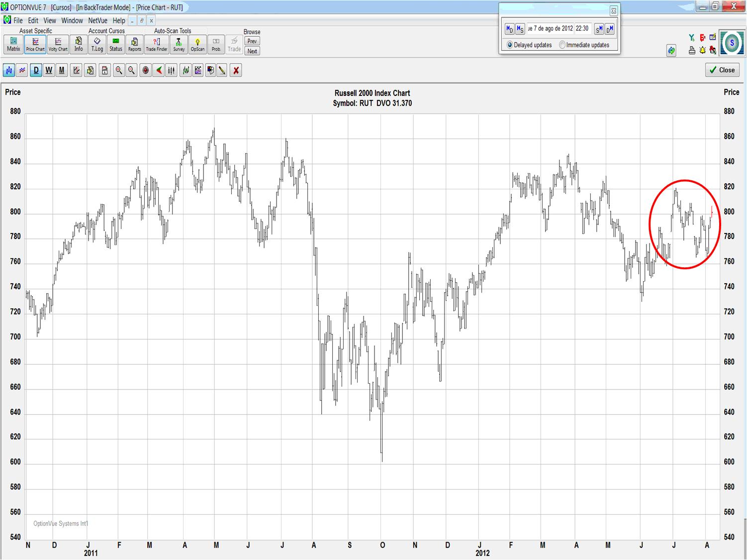Step forward one day in BackTrader
This screenshot has width=747, height=560.
(x=610, y=29)
